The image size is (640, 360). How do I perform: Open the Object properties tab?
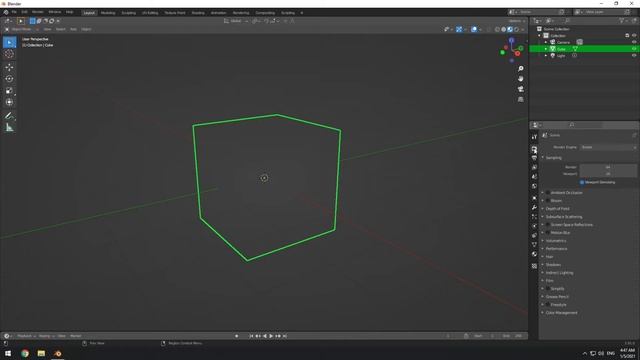(x=534, y=198)
